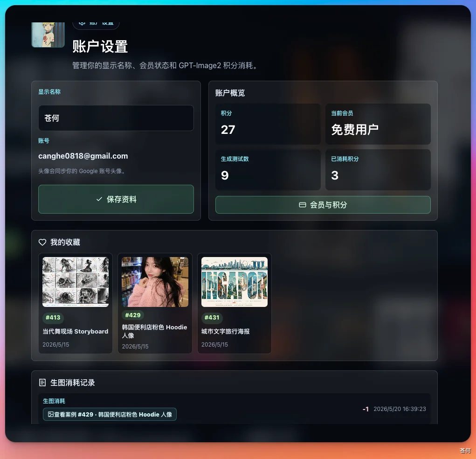
Task: Click the 已消耗积分 value 3
Action: 335,175
